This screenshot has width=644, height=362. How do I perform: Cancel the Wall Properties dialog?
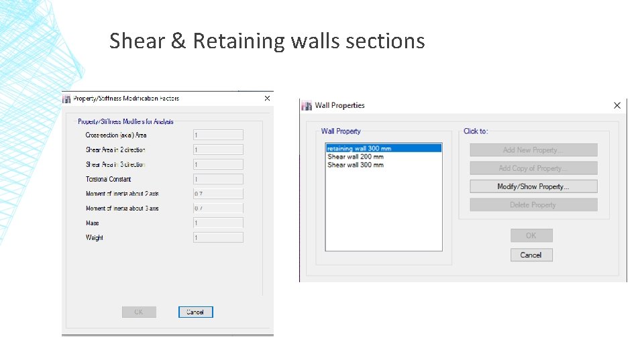(x=531, y=255)
